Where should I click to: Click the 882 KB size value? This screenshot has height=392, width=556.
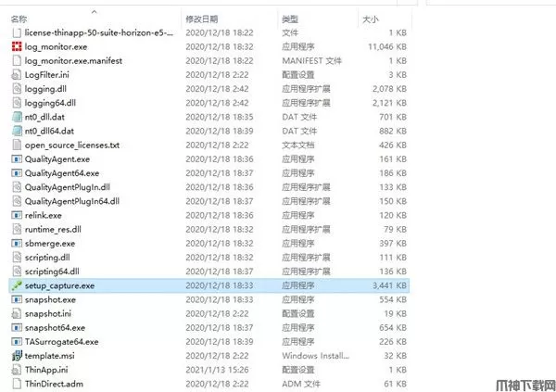[393, 131]
